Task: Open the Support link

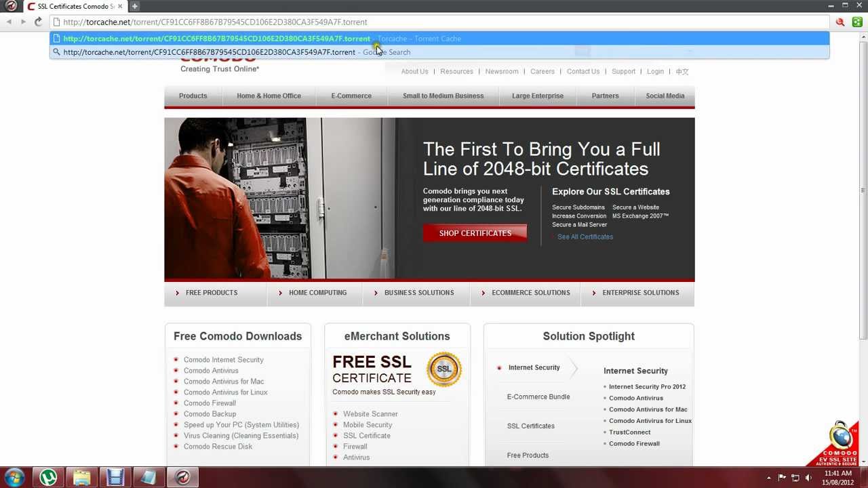Action: [623, 71]
